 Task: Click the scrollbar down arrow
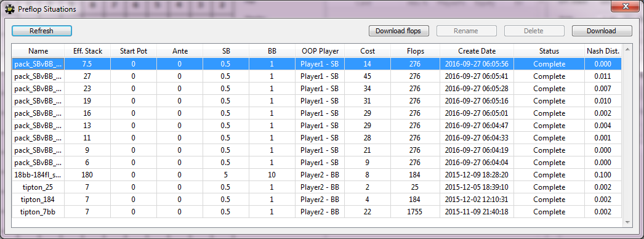[627, 222]
